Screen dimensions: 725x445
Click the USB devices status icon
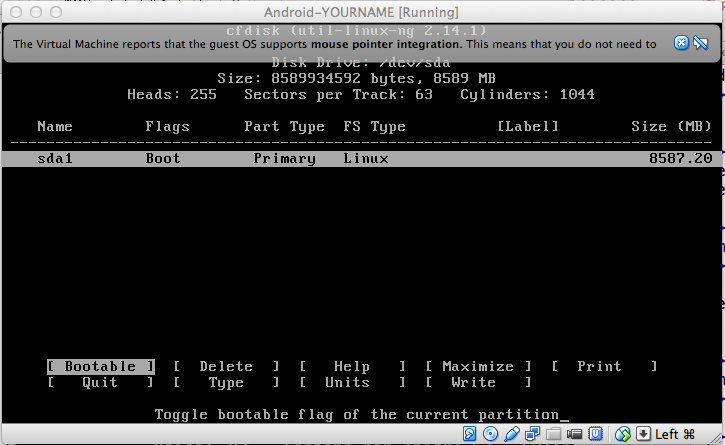click(x=512, y=434)
